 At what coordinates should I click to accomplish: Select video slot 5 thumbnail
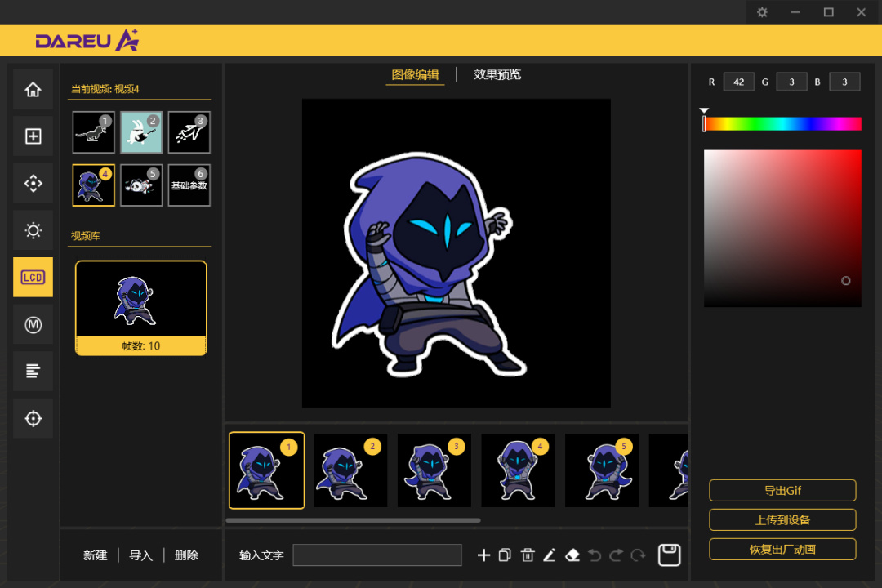[x=141, y=185]
